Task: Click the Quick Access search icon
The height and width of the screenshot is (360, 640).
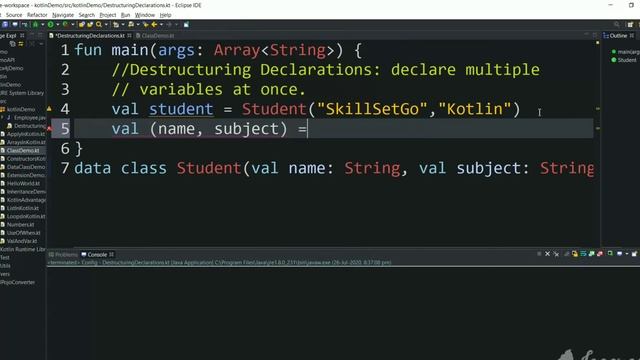Action: pyautogui.click(x=616, y=24)
